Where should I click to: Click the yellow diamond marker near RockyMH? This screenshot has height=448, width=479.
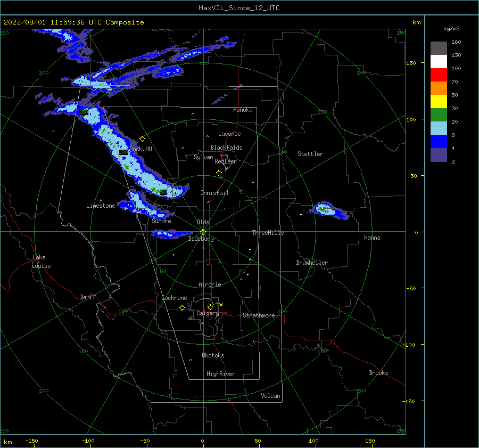[x=142, y=139]
